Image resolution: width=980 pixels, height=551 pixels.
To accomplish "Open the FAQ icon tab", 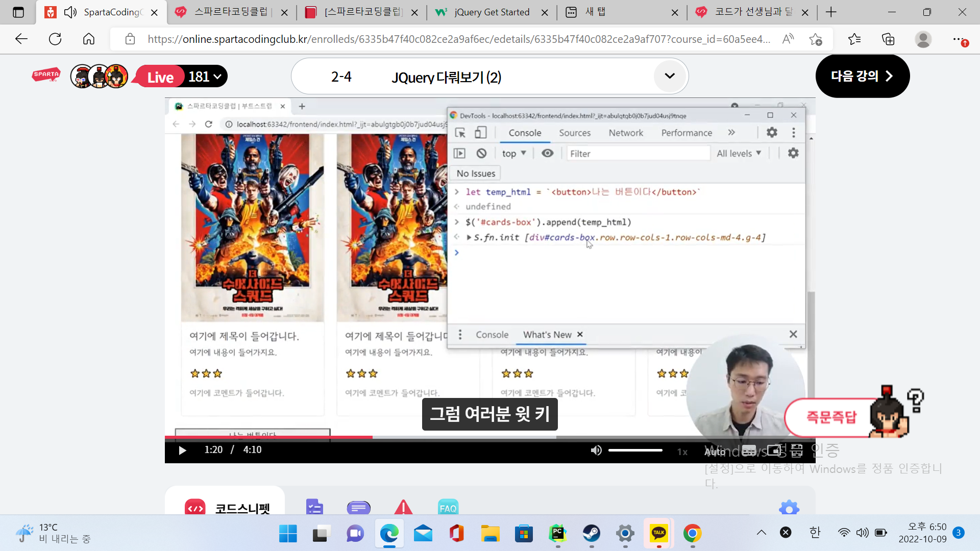I will (x=448, y=507).
